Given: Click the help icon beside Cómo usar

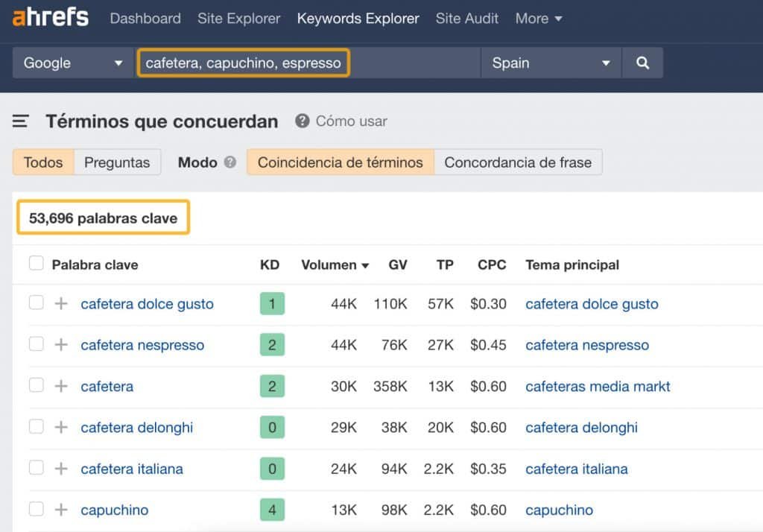Looking at the screenshot, I should point(303,121).
